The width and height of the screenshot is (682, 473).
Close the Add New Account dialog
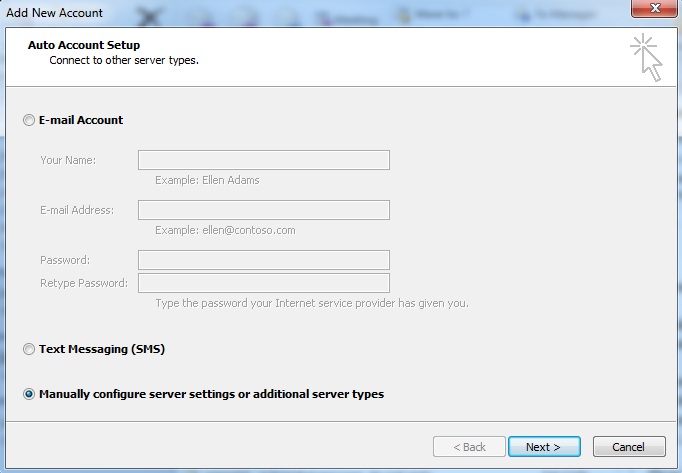(x=655, y=9)
